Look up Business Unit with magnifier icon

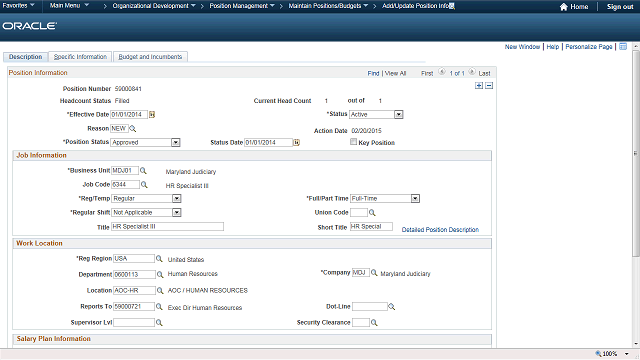143,171
